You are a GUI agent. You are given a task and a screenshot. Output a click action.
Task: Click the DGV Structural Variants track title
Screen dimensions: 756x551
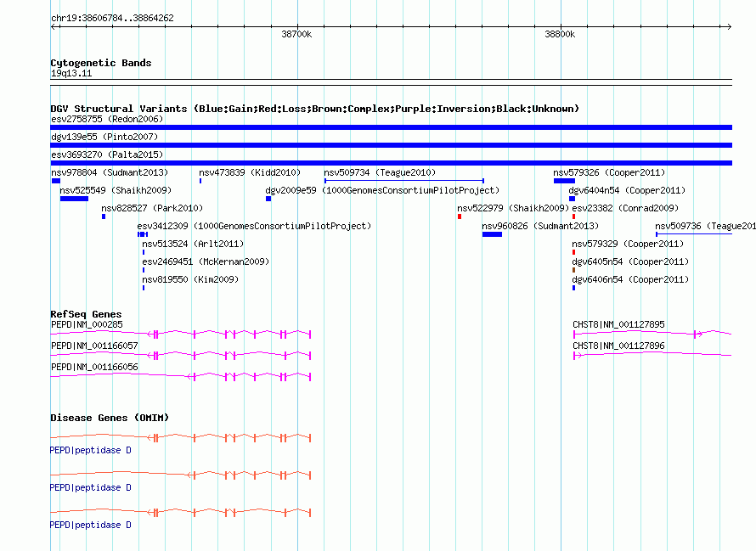pyautogui.click(x=314, y=109)
